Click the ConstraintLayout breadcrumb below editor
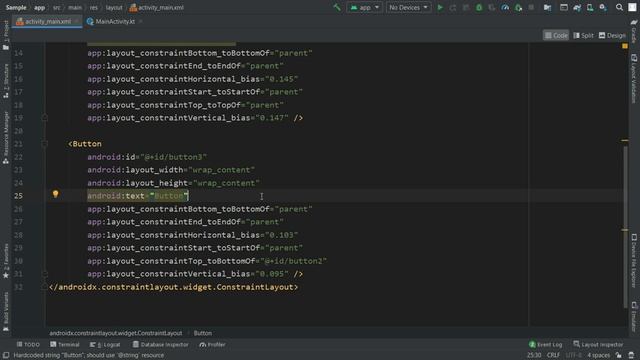This screenshot has width=640, height=360. coord(116,333)
